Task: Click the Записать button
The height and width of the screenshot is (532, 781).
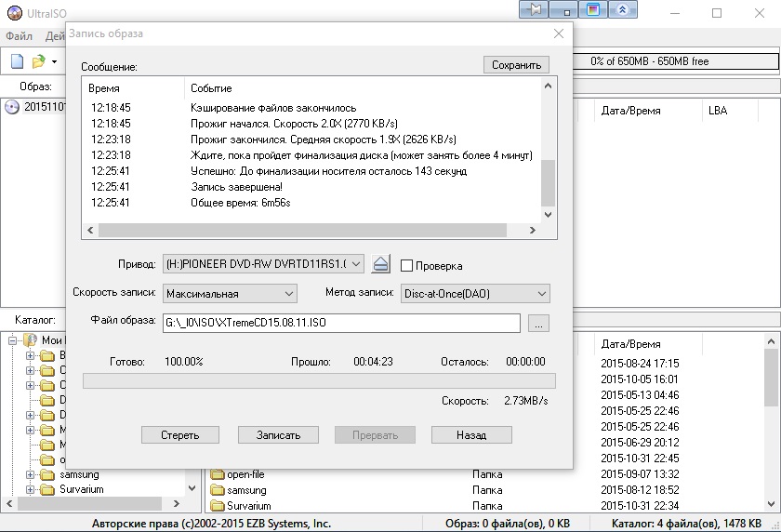Action: point(278,435)
